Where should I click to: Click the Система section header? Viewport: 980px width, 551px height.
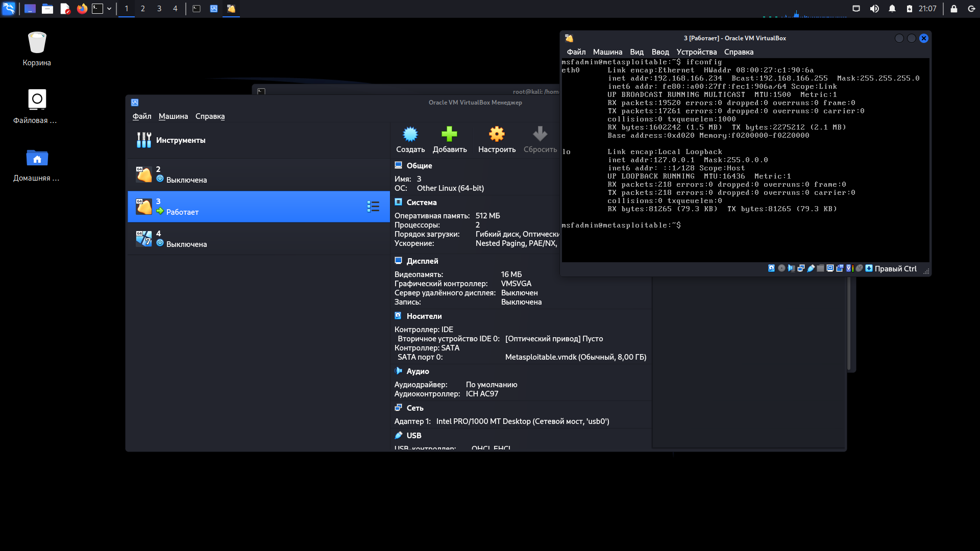pyautogui.click(x=422, y=203)
